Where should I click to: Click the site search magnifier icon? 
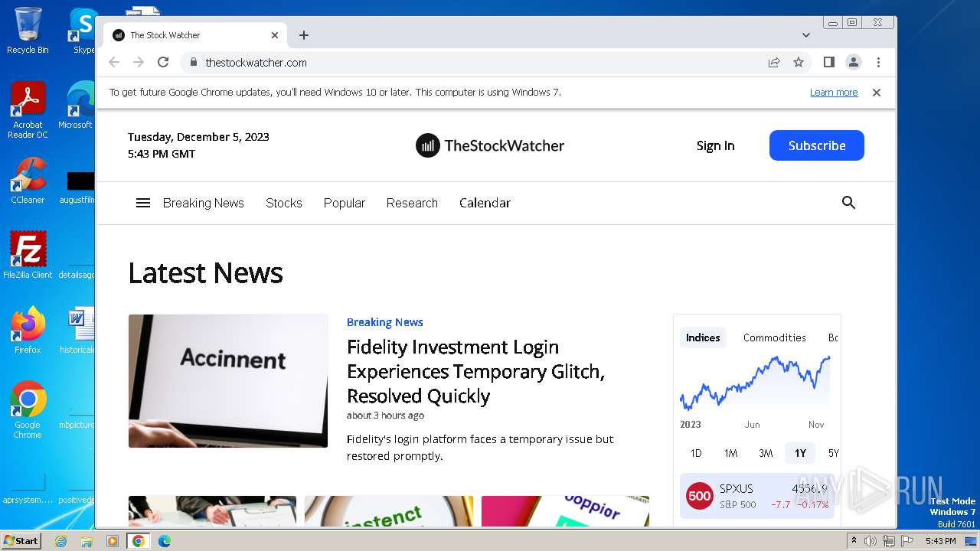click(x=848, y=203)
